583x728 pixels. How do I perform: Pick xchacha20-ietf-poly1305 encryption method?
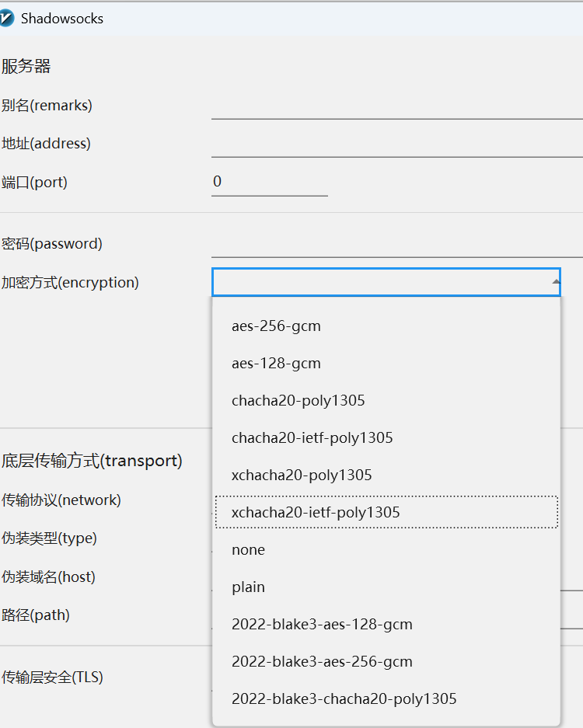coord(386,512)
